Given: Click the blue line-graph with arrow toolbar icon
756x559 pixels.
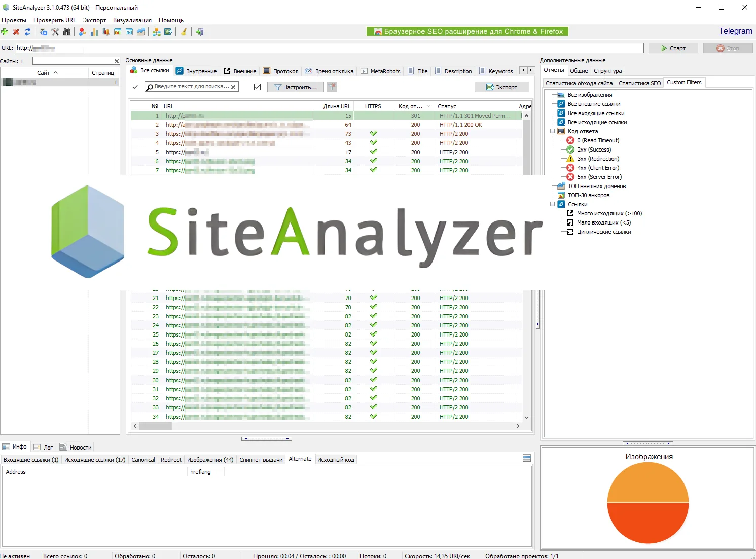Looking at the screenshot, I should 141,32.
